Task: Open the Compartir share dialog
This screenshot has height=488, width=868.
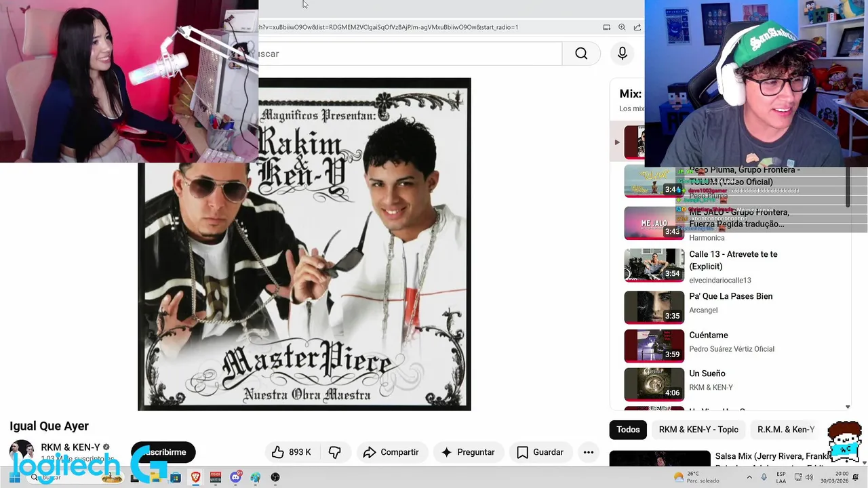Action: [391, 452]
